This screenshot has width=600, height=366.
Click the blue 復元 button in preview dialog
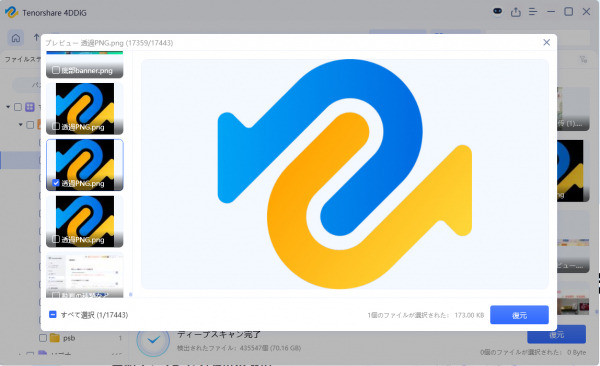[x=519, y=315]
